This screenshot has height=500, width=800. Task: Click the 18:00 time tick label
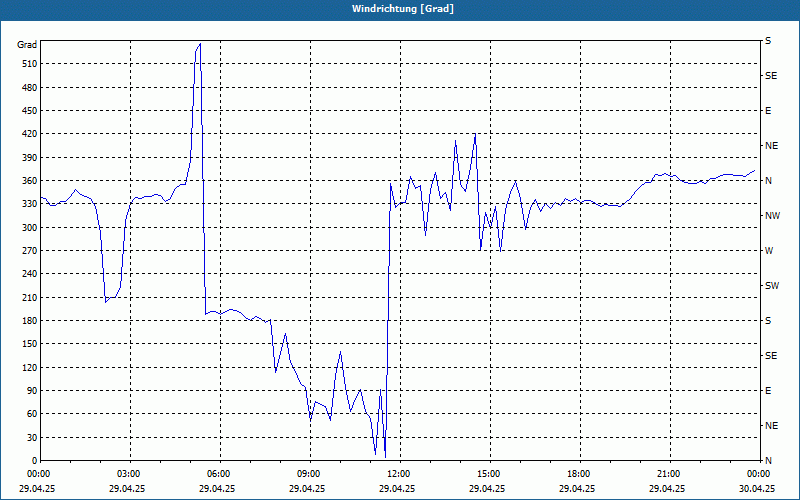(580, 474)
